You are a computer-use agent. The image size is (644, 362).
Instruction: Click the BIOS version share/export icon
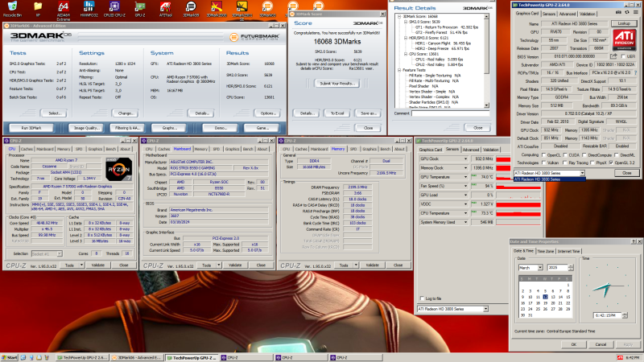point(613,56)
